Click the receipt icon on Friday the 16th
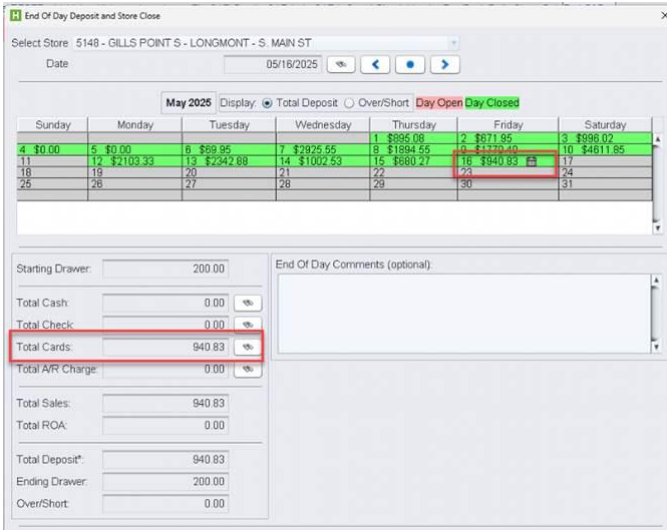 coord(531,160)
